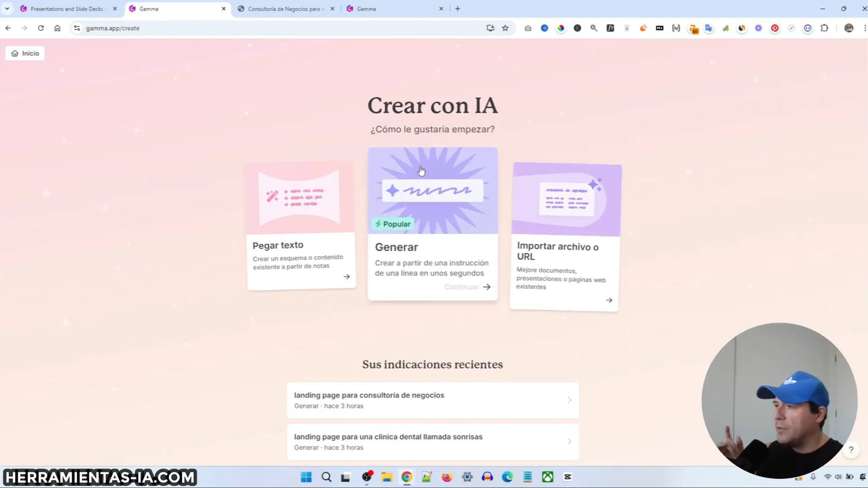The width and height of the screenshot is (868, 488).
Task: Expand the consultoría de negocios prompt chevron
Action: tap(569, 400)
